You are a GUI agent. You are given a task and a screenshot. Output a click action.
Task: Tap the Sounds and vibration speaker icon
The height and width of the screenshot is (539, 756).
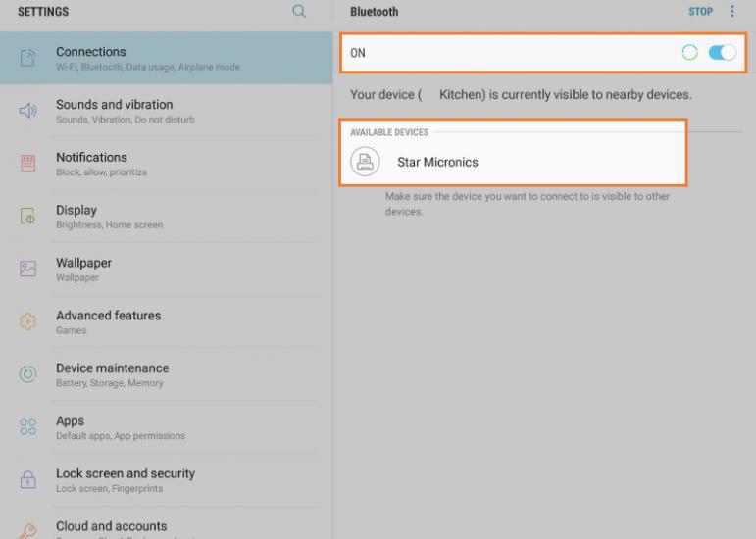pyautogui.click(x=28, y=111)
